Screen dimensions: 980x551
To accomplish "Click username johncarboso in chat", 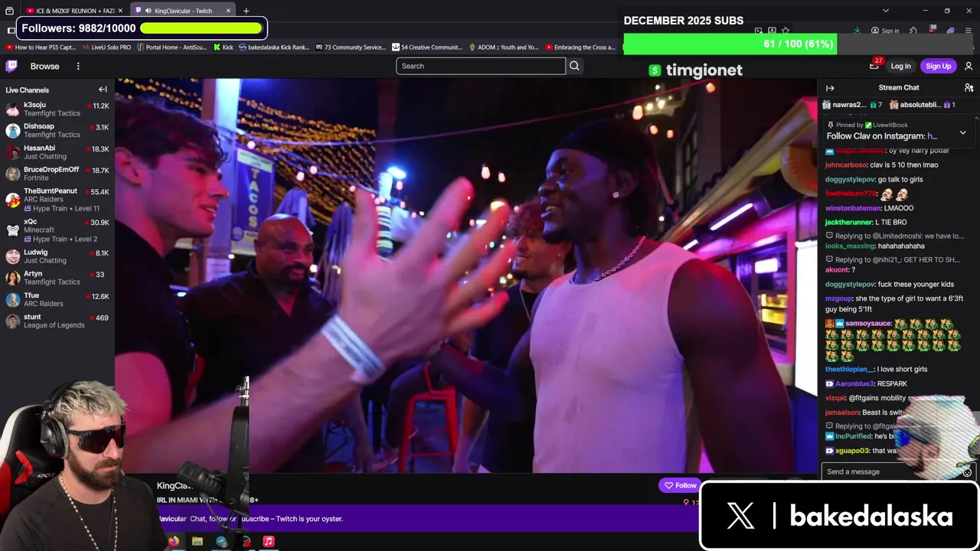I will [x=846, y=165].
